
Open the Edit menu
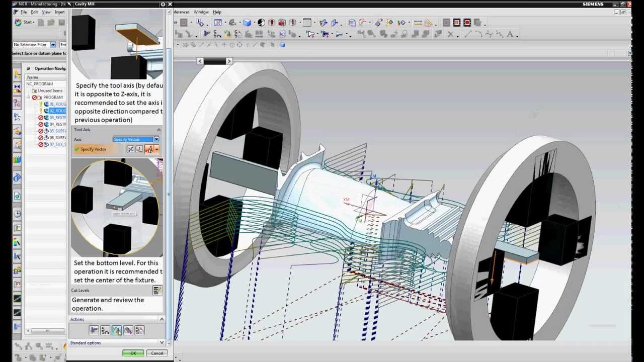point(34,12)
